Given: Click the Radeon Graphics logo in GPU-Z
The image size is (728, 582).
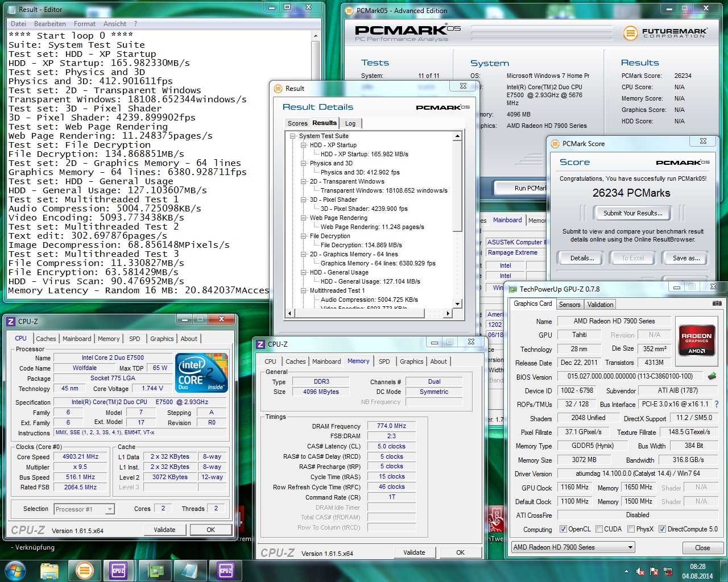Looking at the screenshot, I should (696, 340).
